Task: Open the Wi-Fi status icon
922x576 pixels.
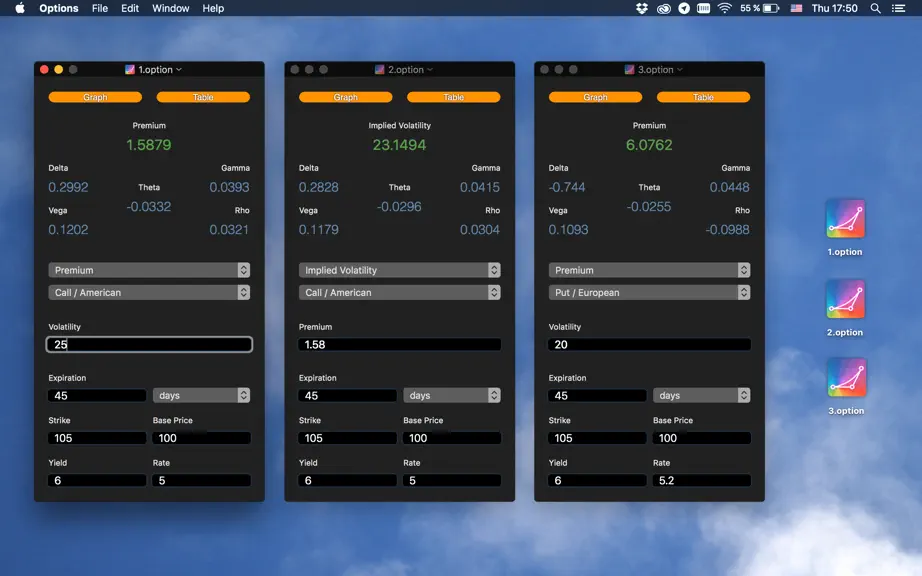Action: [724, 8]
